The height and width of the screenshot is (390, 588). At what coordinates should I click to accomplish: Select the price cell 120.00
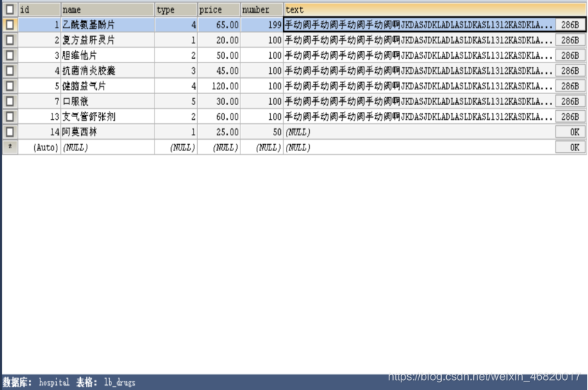218,86
